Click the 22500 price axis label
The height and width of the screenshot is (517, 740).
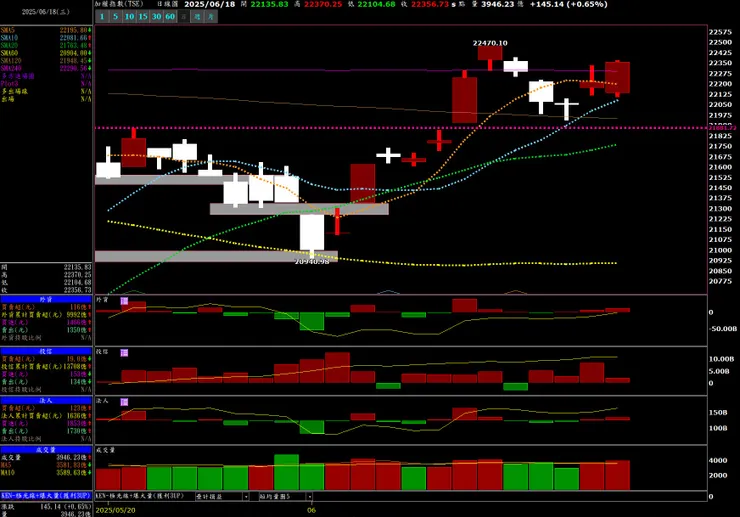(x=720, y=42)
